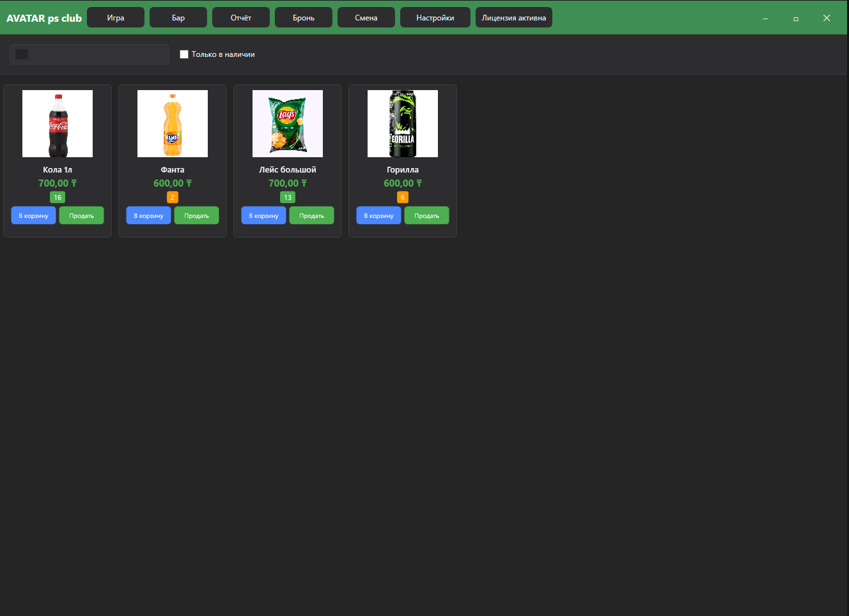Click the stock badge 16 under Кола 1л
Screen dimensions: 849x616
58,197
